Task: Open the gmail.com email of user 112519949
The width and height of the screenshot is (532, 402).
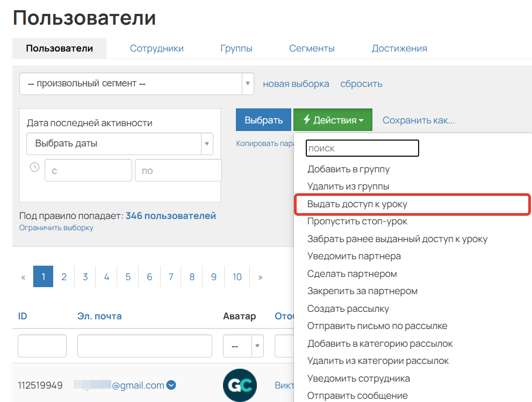Action: 119,385
